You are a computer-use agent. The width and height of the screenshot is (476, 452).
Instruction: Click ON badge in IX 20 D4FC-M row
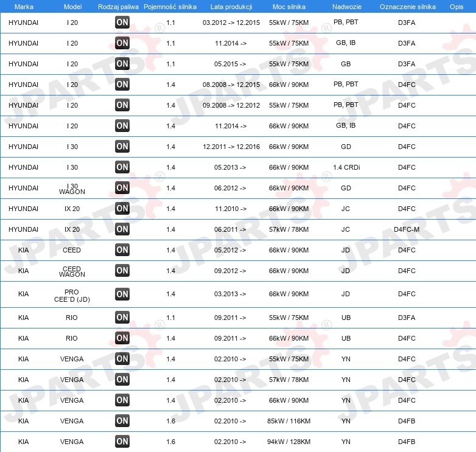(122, 229)
